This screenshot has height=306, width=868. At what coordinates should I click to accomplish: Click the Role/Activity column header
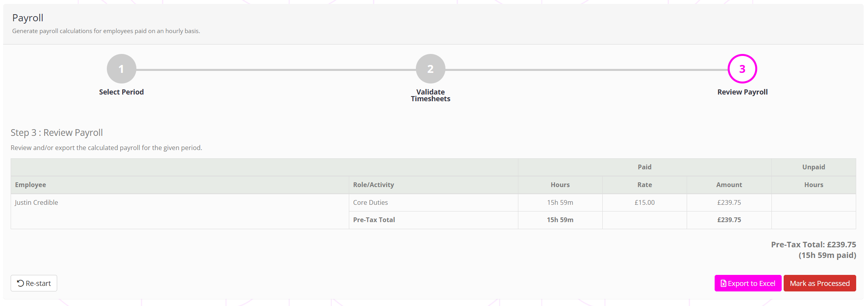pos(373,185)
